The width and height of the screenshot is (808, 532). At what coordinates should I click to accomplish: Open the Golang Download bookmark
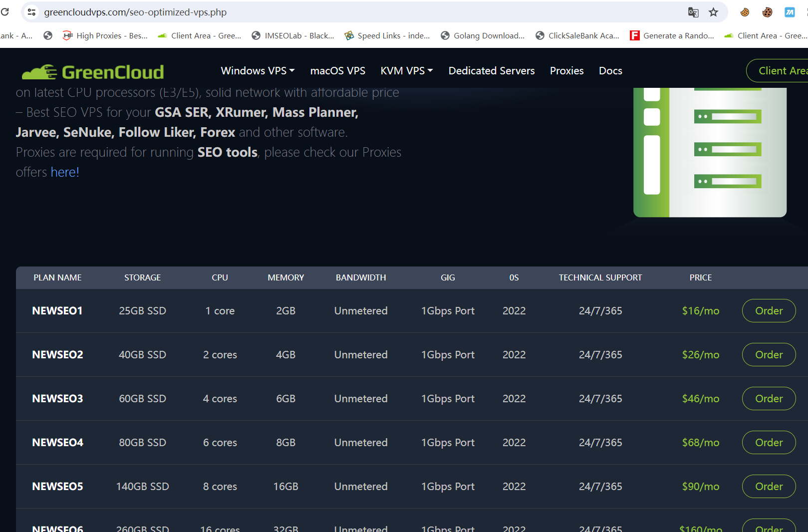tap(483, 35)
